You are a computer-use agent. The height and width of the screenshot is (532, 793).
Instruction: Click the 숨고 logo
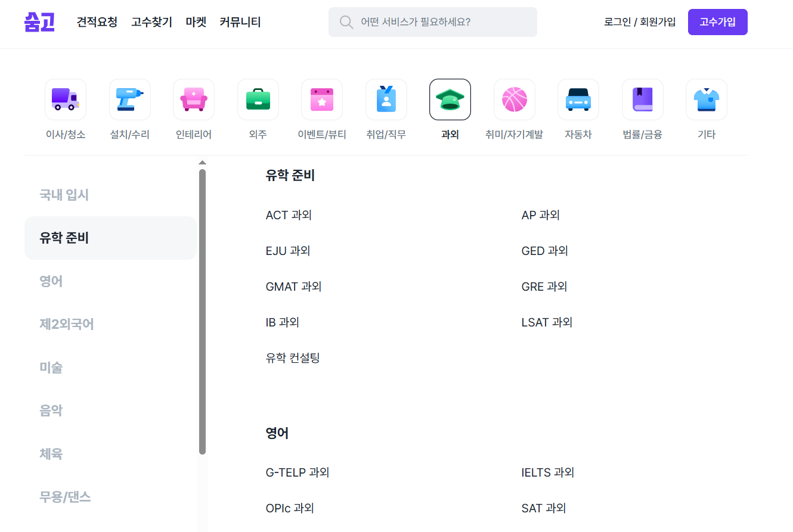coord(38,22)
